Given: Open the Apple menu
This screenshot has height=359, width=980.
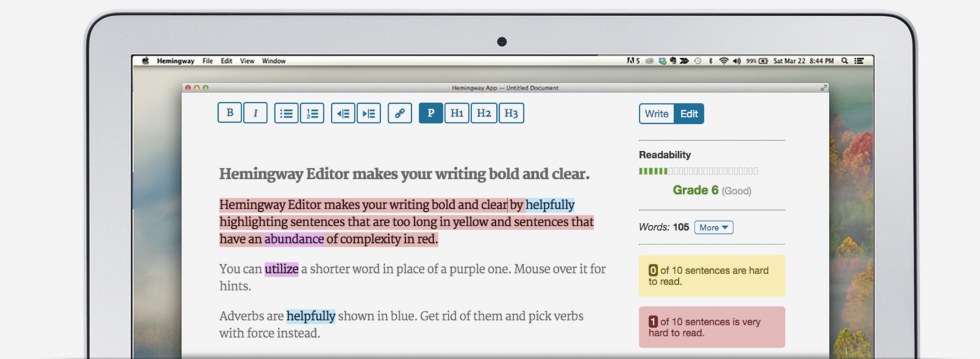Looking at the screenshot, I should coord(146,61).
